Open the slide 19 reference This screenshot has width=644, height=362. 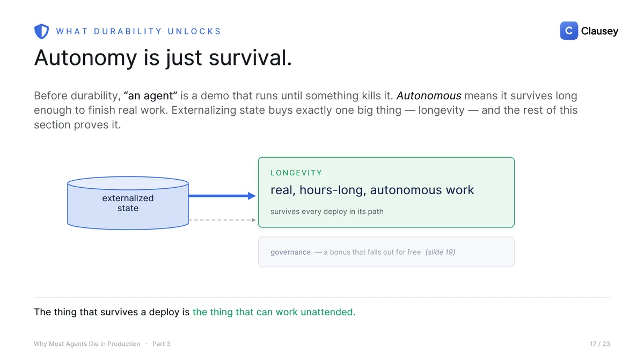[x=440, y=252]
